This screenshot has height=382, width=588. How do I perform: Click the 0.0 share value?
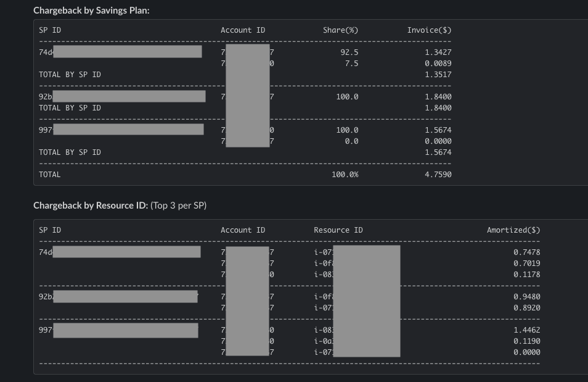pos(351,141)
